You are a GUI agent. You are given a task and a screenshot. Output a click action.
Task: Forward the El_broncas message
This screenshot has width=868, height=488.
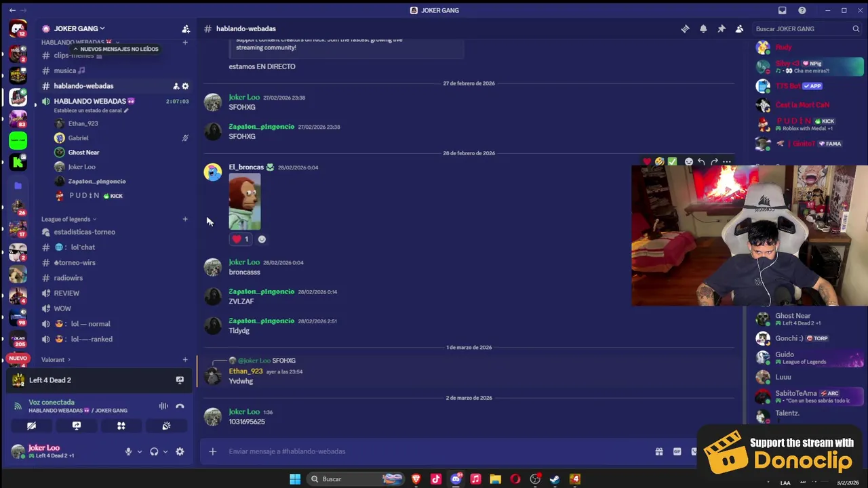[x=714, y=162]
